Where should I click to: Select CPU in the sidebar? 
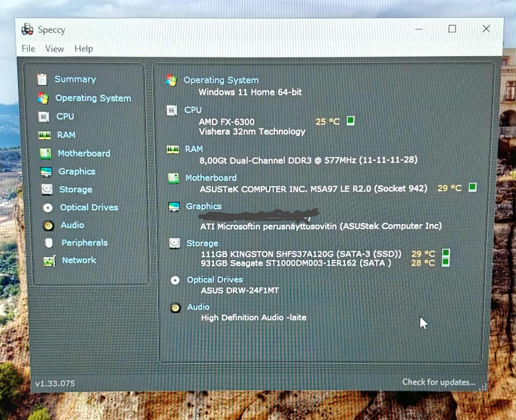(65, 117)
